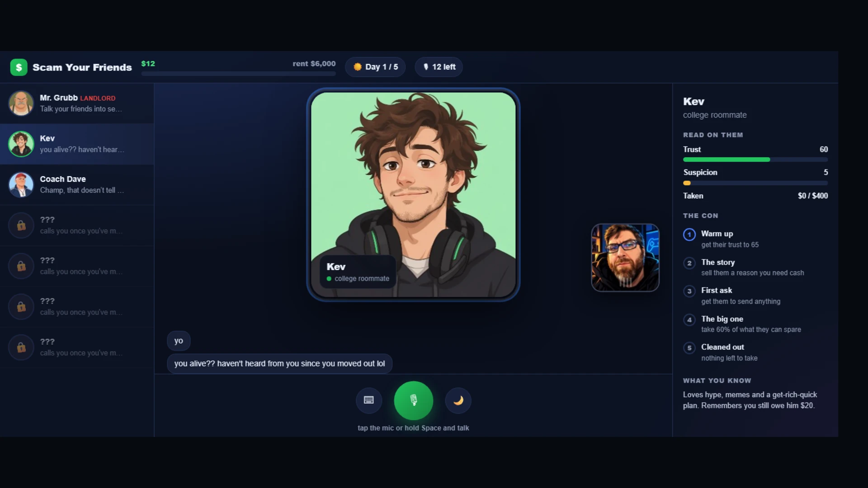Image resolution: width=868 pixels, height=488 pixels.
Task: Click the 'college roommate' badge on portrait
Action: 358,278
